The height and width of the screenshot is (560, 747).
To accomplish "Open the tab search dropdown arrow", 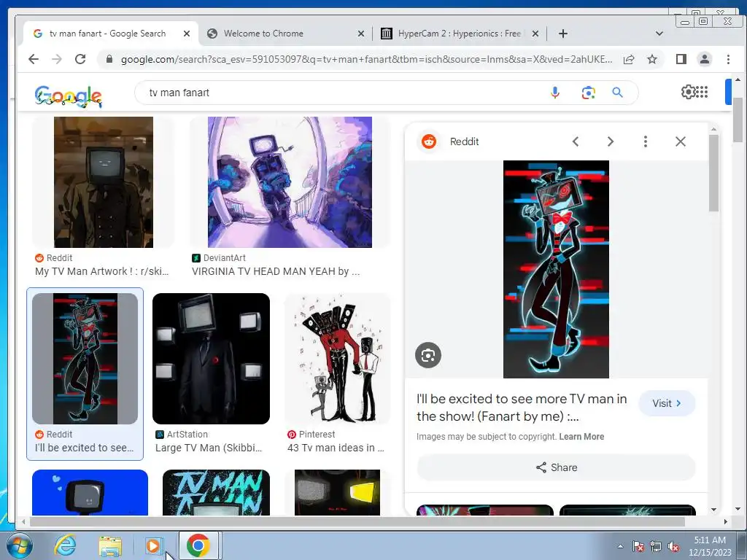I will tap(659, 34).
